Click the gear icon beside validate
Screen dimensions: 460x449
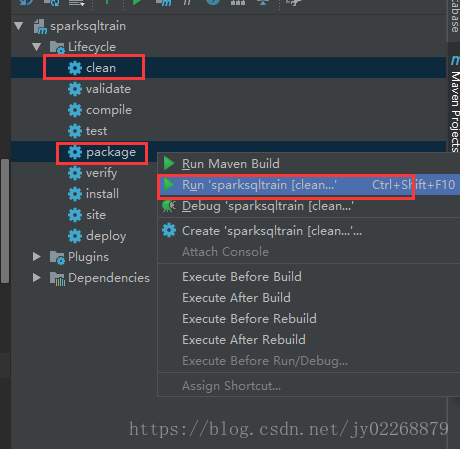tap(75, 89)
